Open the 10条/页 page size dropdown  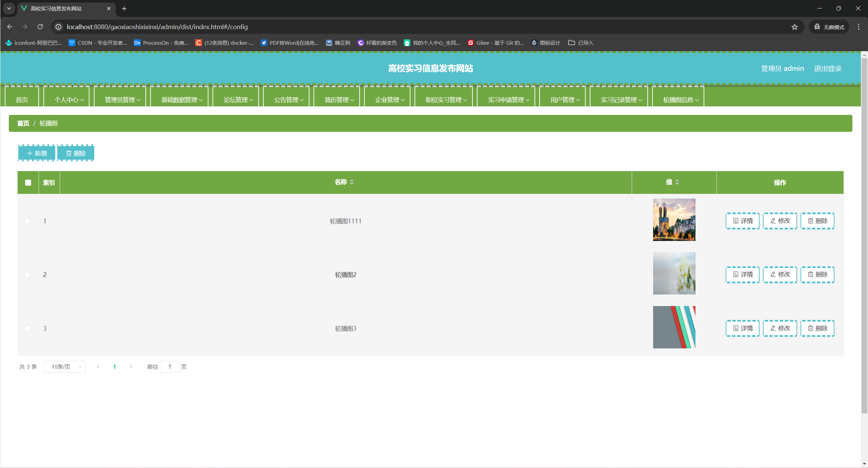(x=64, y=367)
